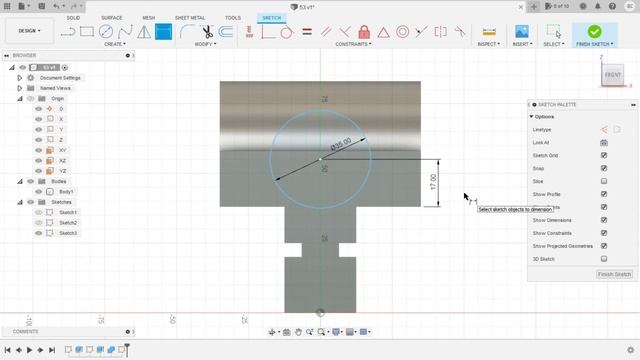Jump to the timeline end
This screenshot has height=360, width=640.
pos(52,350)
